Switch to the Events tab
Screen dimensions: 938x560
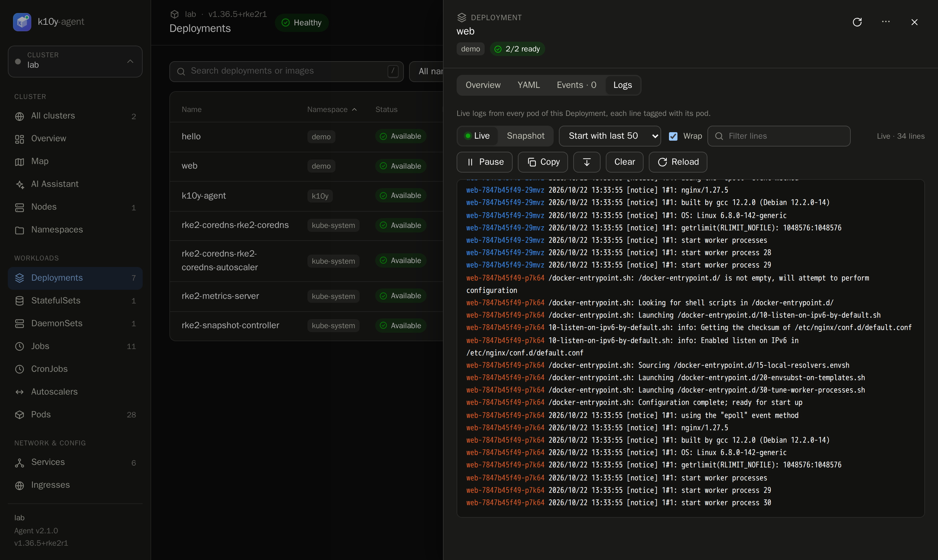(576, 85)
